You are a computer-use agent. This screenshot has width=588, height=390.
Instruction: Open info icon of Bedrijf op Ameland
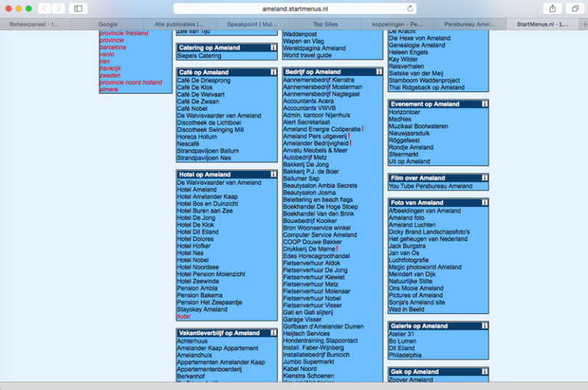pos(379,72)
